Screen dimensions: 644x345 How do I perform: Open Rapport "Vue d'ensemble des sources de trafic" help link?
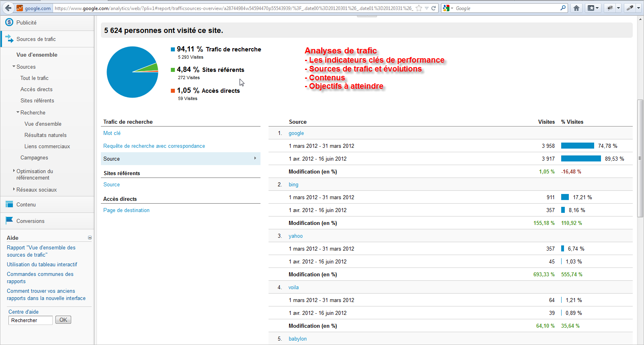coord(41,251)
